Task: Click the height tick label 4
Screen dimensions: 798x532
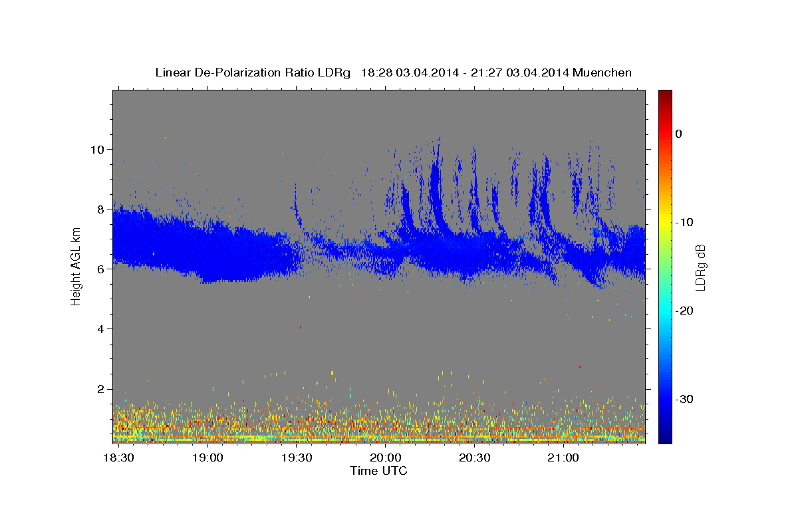Action: pyautogui.click(x=100, y=329)
